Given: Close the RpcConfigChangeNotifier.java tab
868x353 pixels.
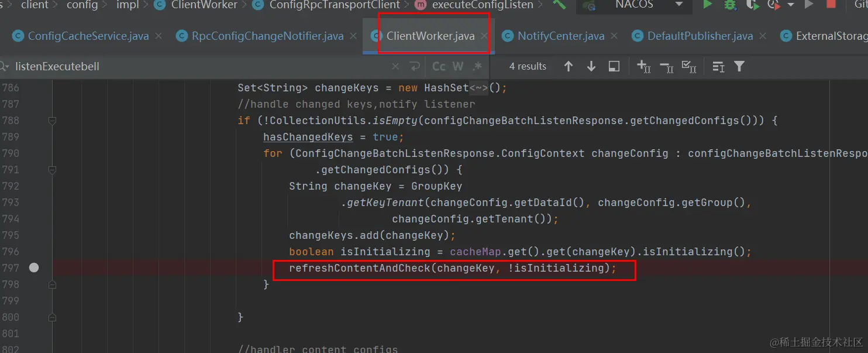Looking at the screenshot, I should tap(353, 36).
